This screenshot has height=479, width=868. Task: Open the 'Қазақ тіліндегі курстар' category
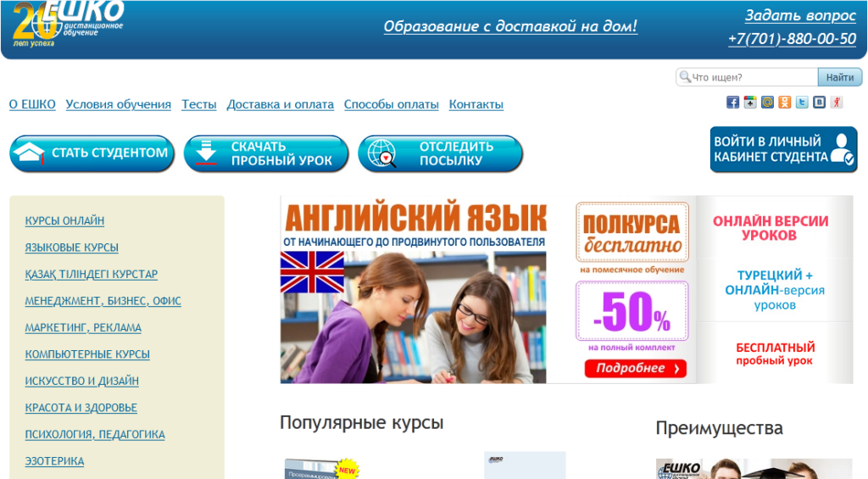click(92, 274)
